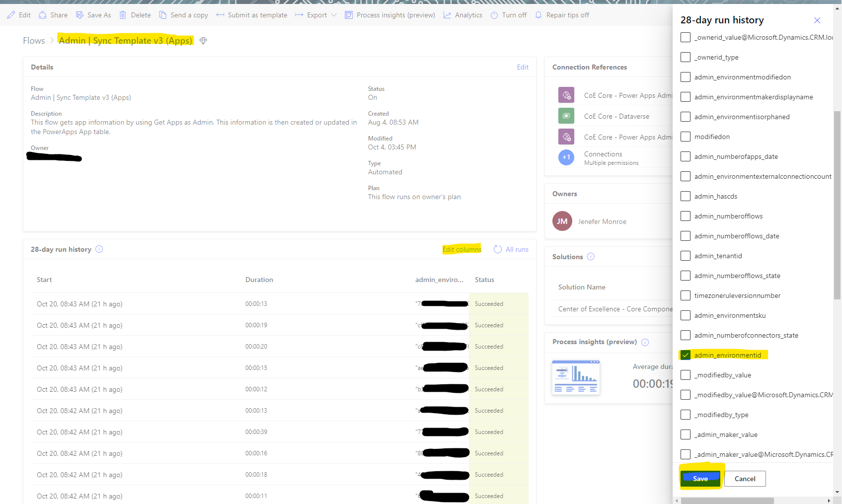Click the Delete trash icon

pyautogui.click(x=123, y=15)
